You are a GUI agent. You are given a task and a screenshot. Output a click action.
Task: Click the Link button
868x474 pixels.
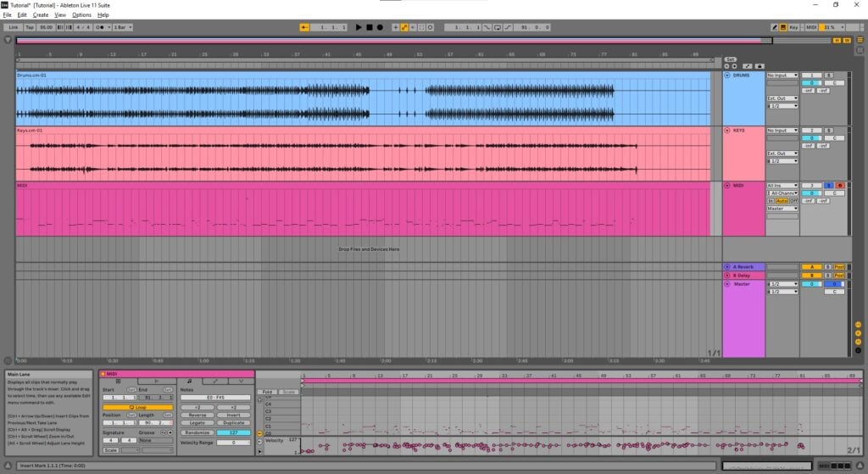(14, 27)
